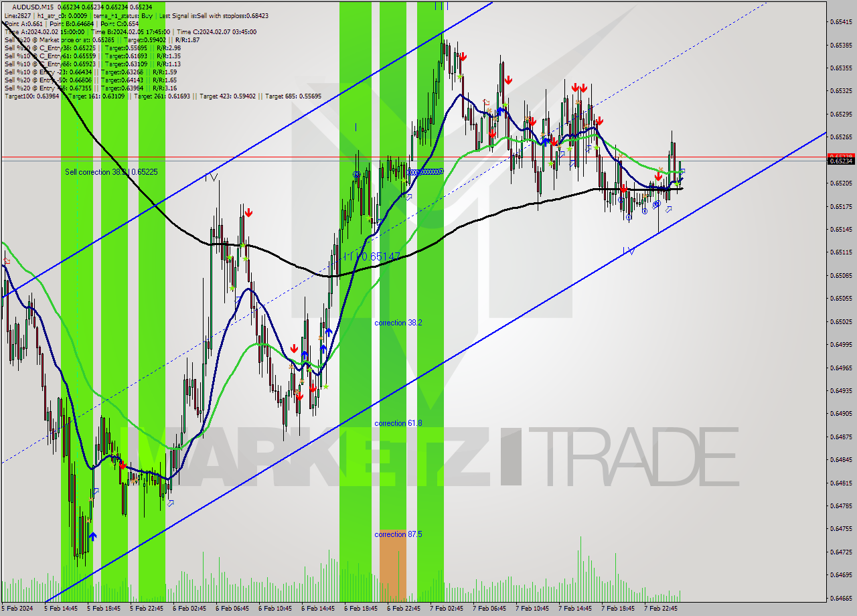The height and width of the screenshot is (616, 857).
Task: Click the '6 Feb 22:45' time label
Action: (x=404, y=609)
